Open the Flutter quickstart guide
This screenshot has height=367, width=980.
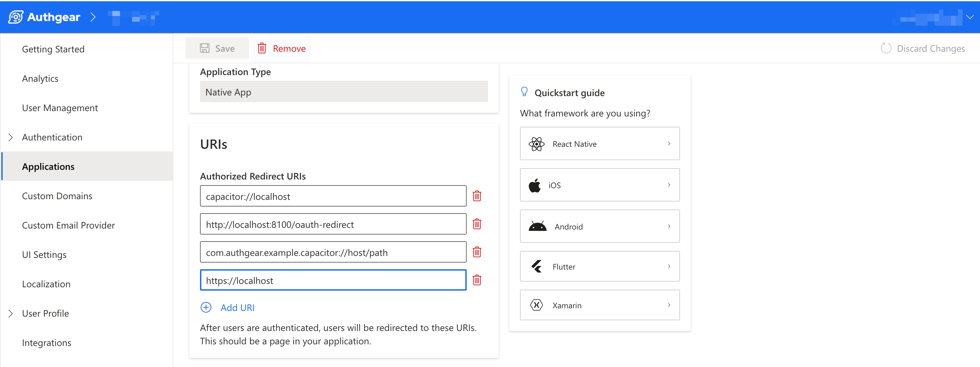[x=599, y=267]
